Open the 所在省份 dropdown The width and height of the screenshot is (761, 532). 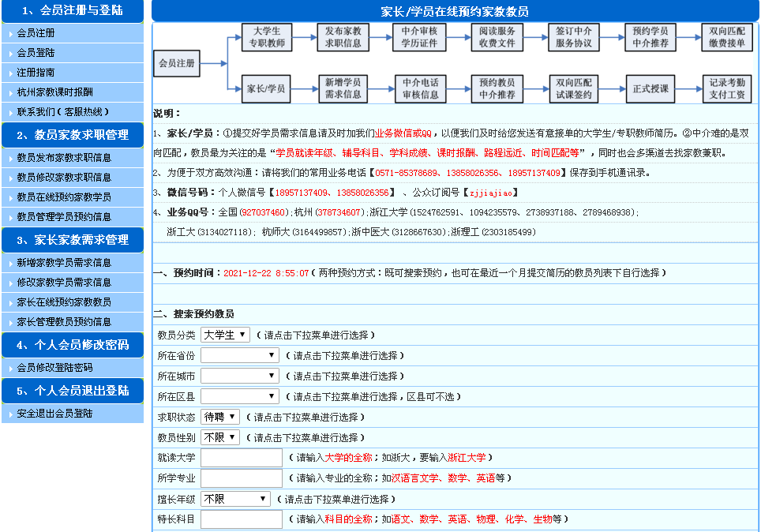click(239, 355)
